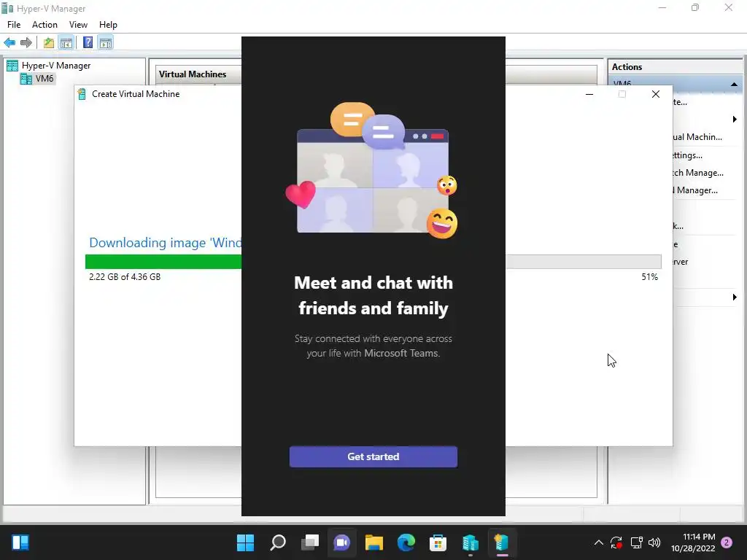This screenshot has height=560, width=747.
Task: Click '2.22 GB of 4.36 GB' text
Action: pos(125,276)
